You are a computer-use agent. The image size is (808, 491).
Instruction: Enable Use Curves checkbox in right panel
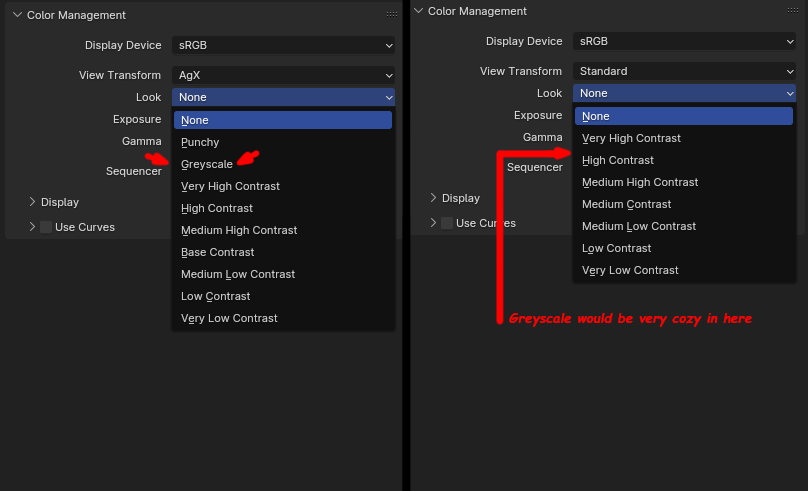[447, 223]
